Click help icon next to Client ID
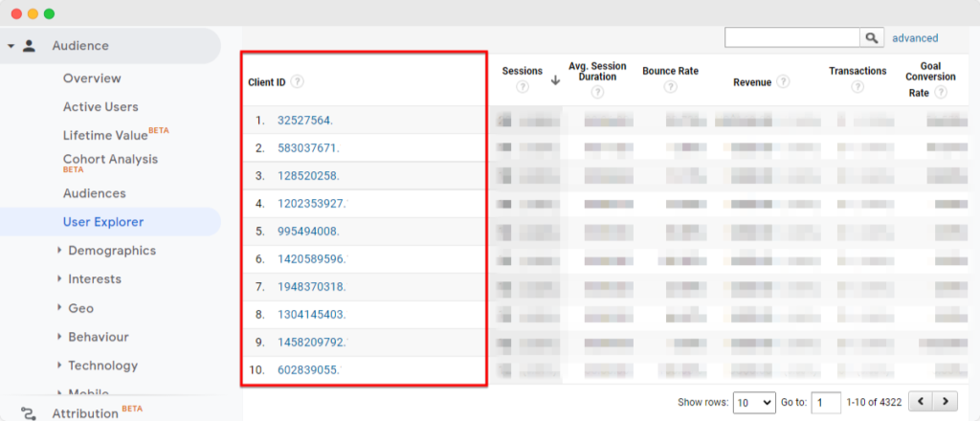Viewport: 980px width, 421px height. [x=298, y=81]
